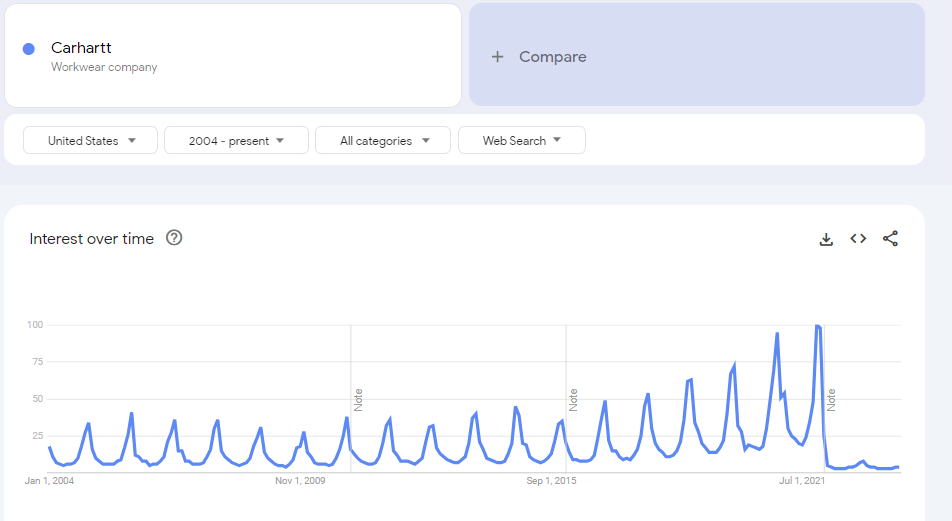Click the plus icon in the Compare box
The image size is (952, 521).
497,57
